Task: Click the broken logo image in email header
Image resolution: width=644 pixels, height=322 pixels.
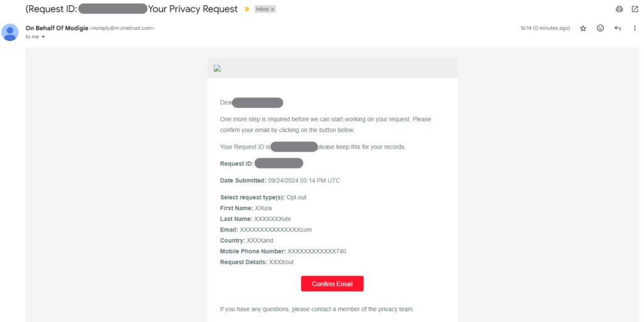Action: pyautogui.click(x=217, y=69)
